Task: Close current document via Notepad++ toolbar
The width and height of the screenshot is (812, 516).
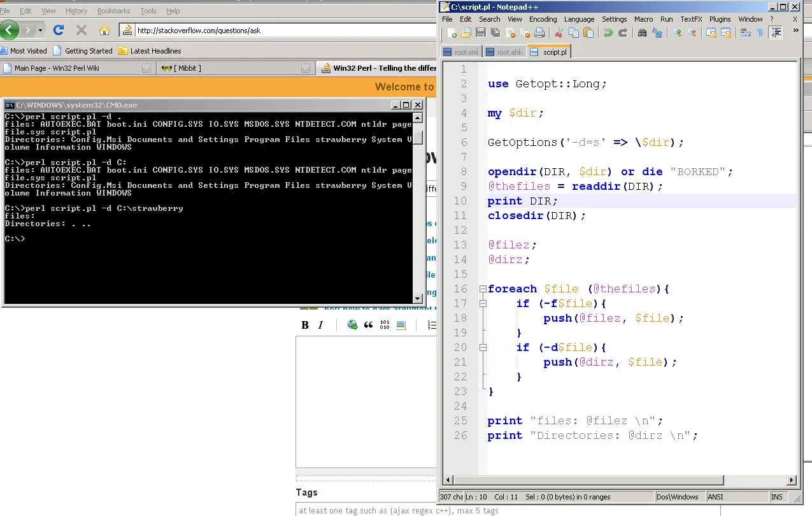Action: 510,32
